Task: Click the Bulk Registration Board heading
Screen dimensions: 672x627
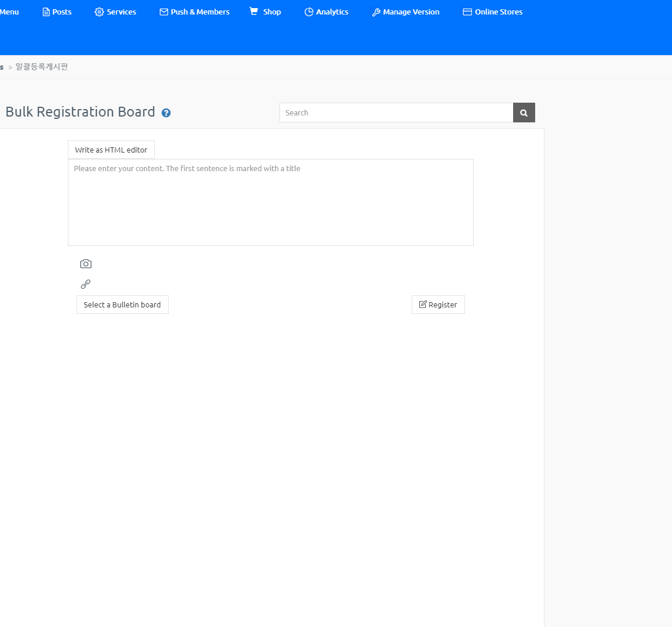Action: (80, 112)
